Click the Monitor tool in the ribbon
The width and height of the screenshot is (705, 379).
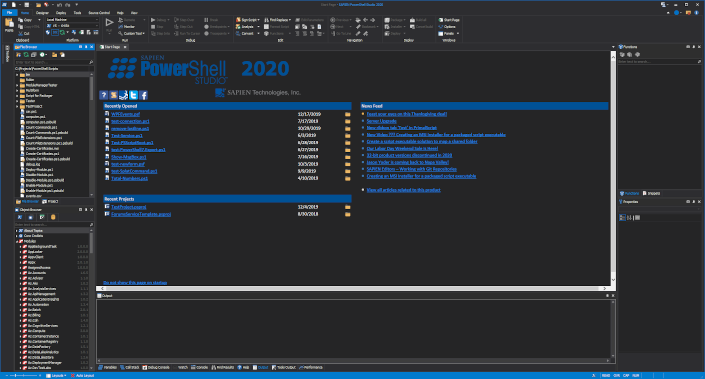pyautogui.click(x=126, y=27)
